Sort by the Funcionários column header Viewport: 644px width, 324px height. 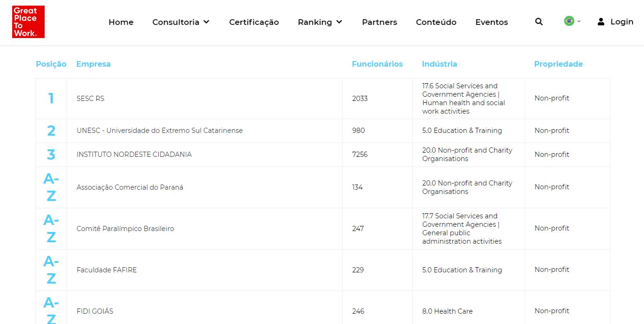pos(377,64)
